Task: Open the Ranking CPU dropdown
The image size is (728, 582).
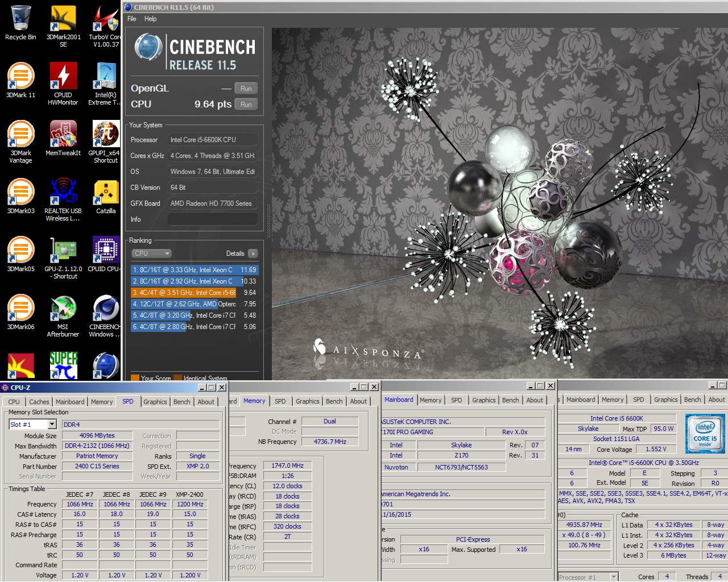Action: (151, 253)
